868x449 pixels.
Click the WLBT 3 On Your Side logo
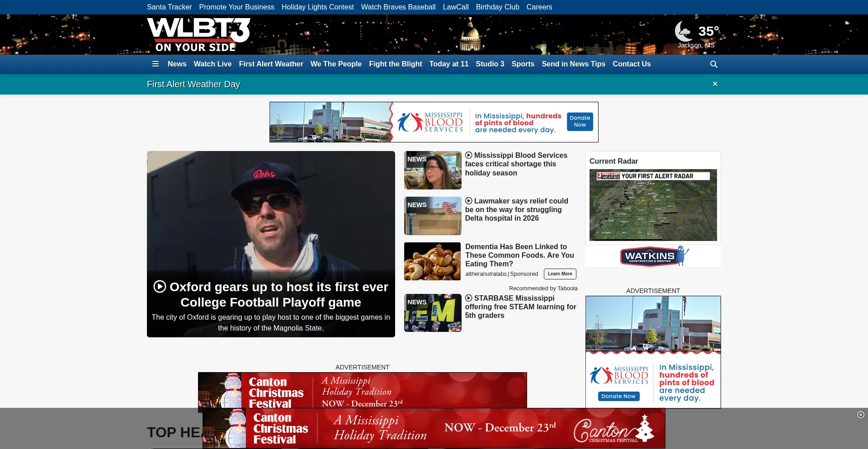(x=198, y=34)
